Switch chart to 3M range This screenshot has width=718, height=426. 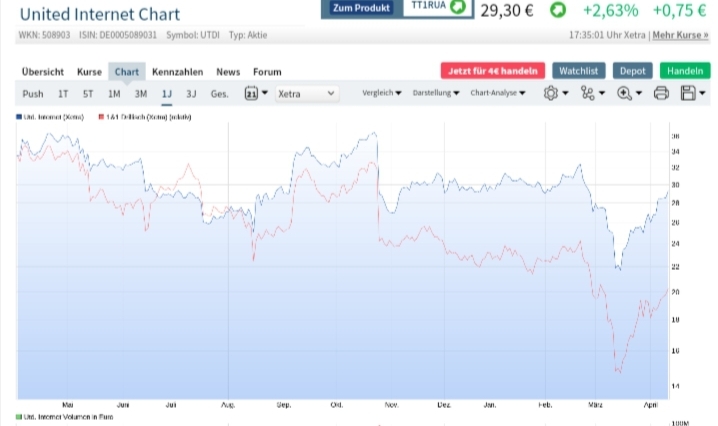pos(140,94)
